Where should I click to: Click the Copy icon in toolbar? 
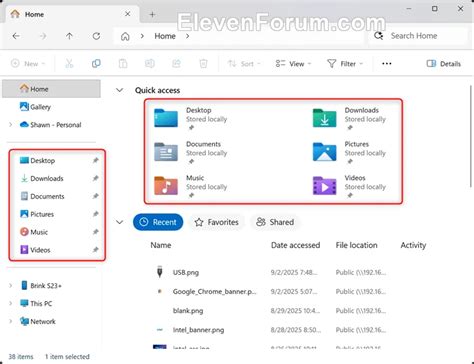96,63
